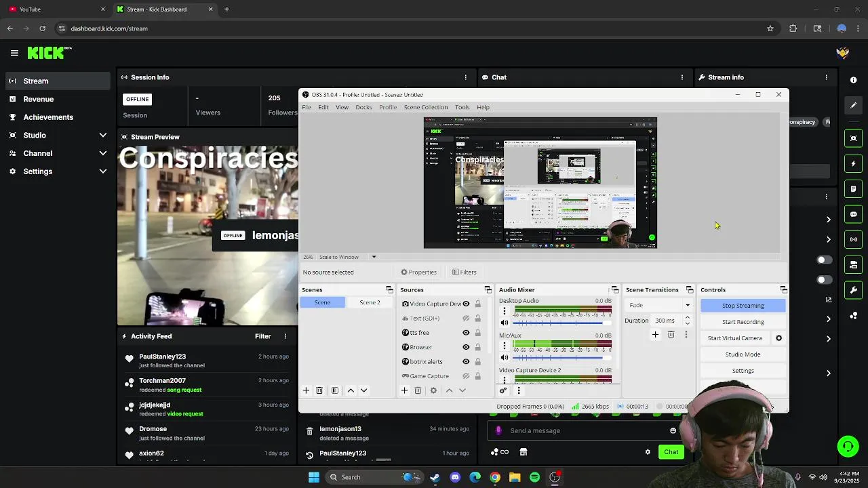This screenshot has width=868, height=488.
Task: Hide the botrix alerts source
Action: pyautogui.click(x=466, y=362)
